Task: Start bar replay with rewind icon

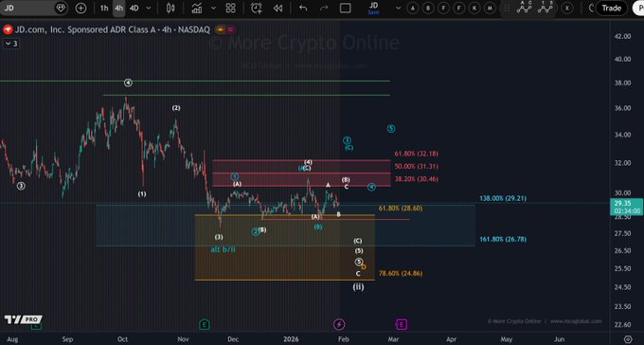Action: pos(278,8)
